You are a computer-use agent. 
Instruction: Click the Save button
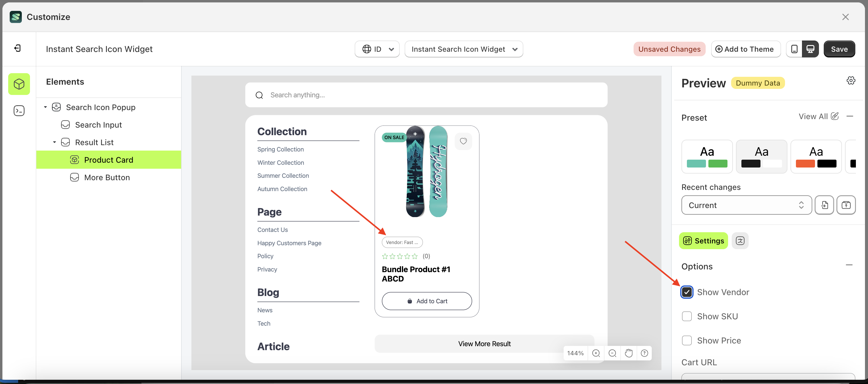(x=839, y=49)
